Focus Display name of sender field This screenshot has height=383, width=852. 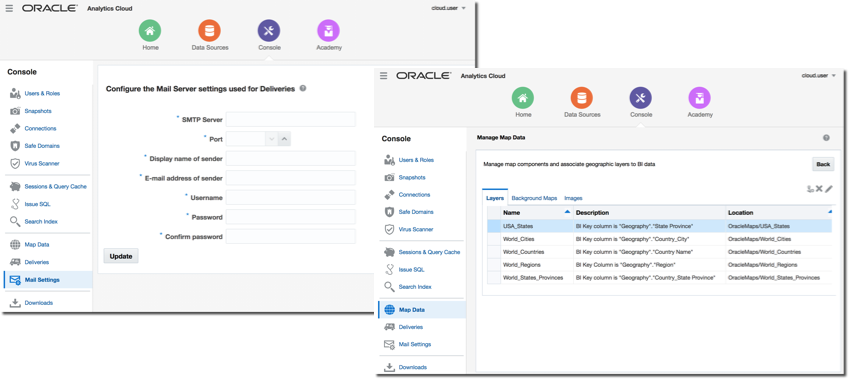291,158
